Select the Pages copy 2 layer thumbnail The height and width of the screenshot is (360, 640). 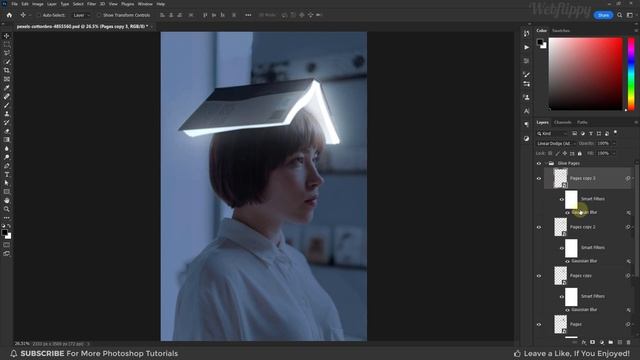[x=560, y=227]
